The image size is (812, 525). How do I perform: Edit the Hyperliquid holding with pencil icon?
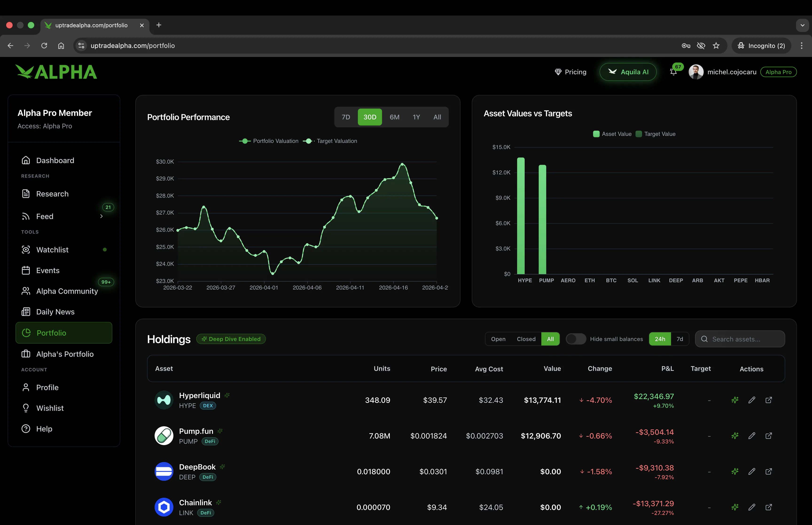coord(752,400)
